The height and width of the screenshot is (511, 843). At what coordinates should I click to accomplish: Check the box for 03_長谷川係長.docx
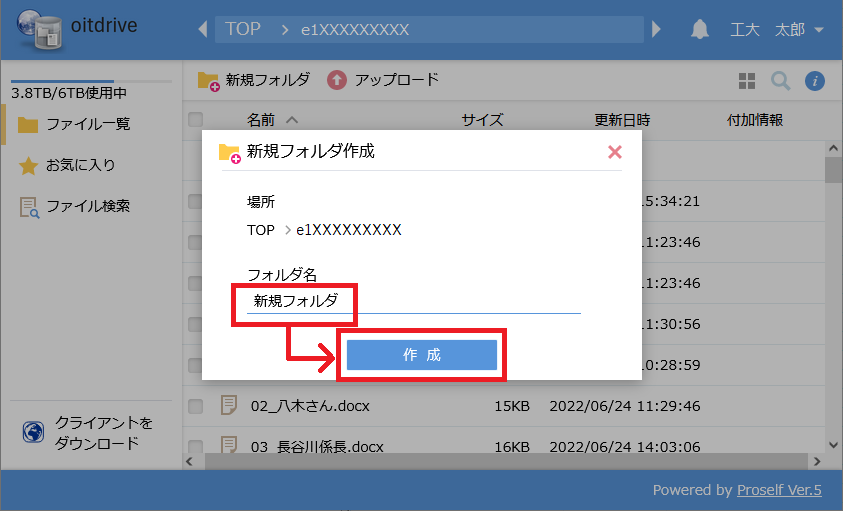pos(196,446)
